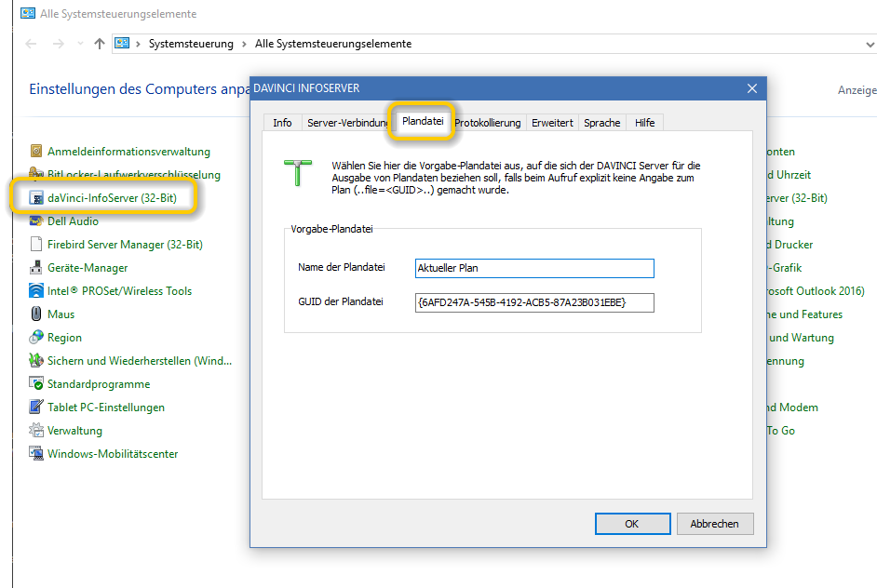
Task: Open the Standardprogramme icon
Action: click(36, 384)
